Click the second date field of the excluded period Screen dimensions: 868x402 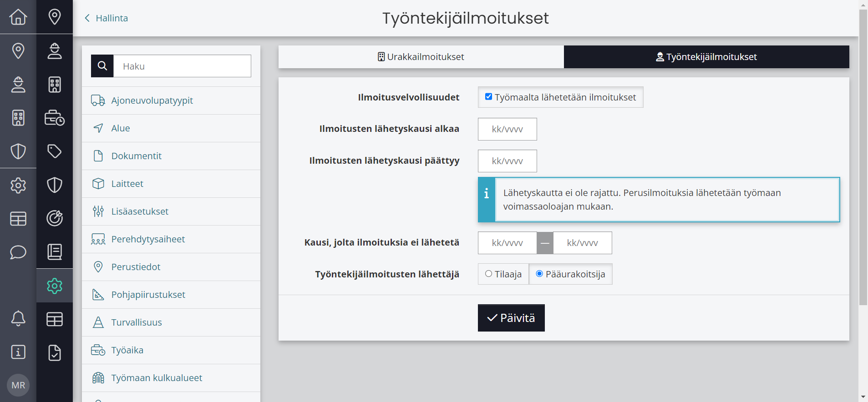point(583,243)
